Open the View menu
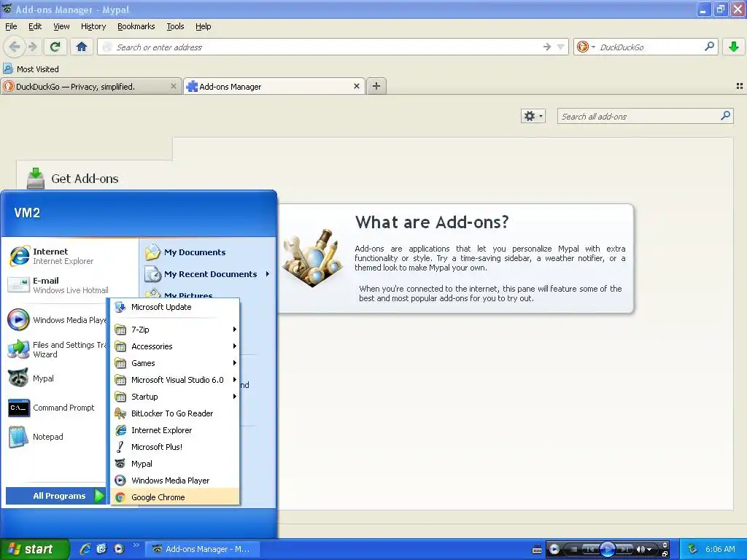This screenshot has height=560, width=747. 61,26
